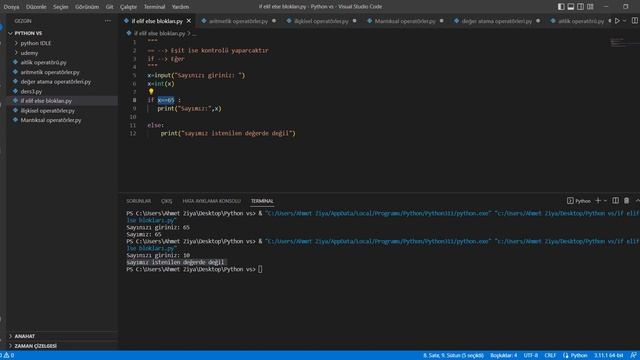Expand the python IDLE folder
This screenshot has width=640, height=360.
pyautogui.click(x=61, y=43)
